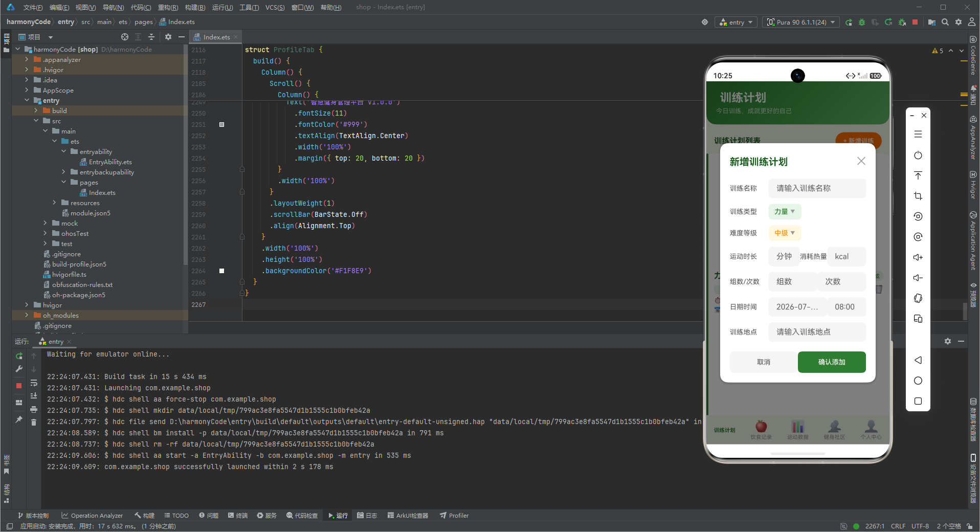Open the 构建(B) menu
The image size is (980, 532).
point(195,7)
